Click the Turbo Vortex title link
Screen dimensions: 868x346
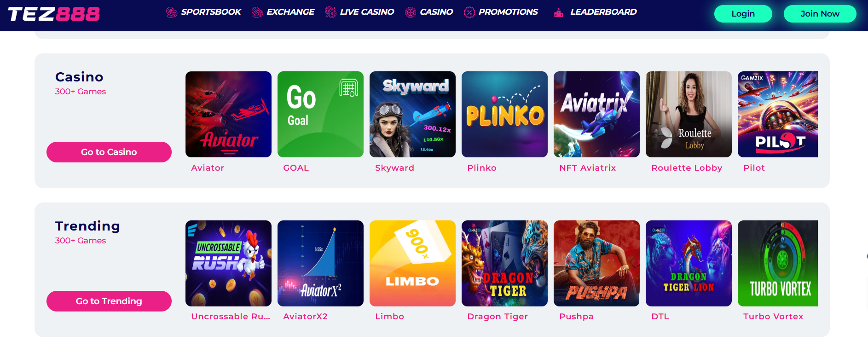point(773,317)
